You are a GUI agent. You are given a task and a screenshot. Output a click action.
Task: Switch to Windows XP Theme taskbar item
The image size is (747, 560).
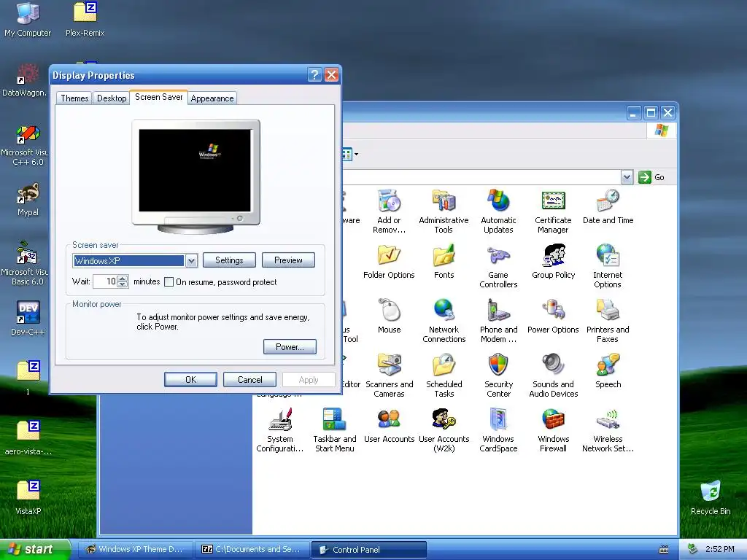point(135,549)
